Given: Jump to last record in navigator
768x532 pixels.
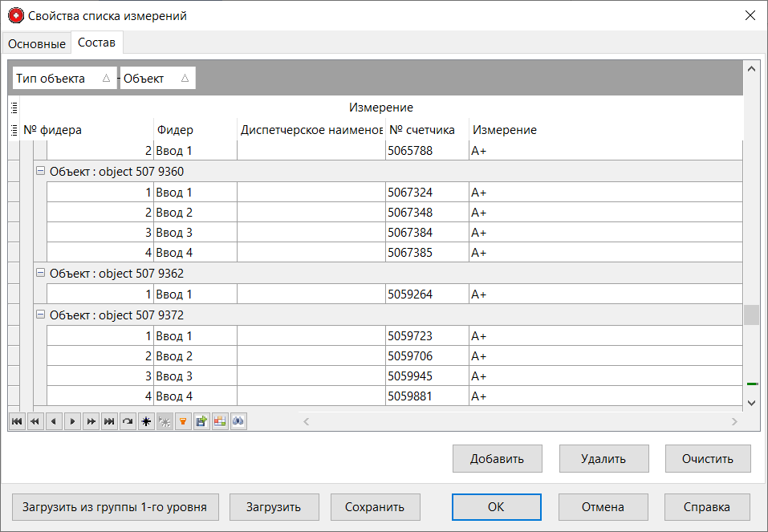Looking at the screenshot, I should 109,421.
